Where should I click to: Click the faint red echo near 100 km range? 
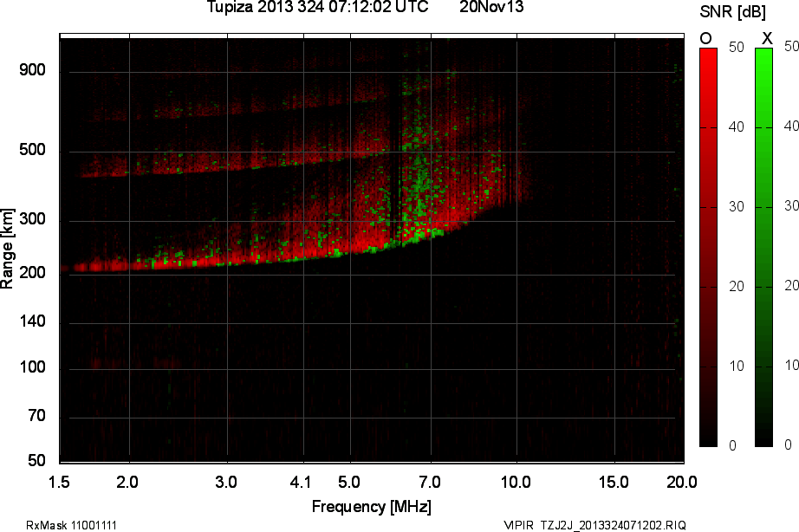135,363
